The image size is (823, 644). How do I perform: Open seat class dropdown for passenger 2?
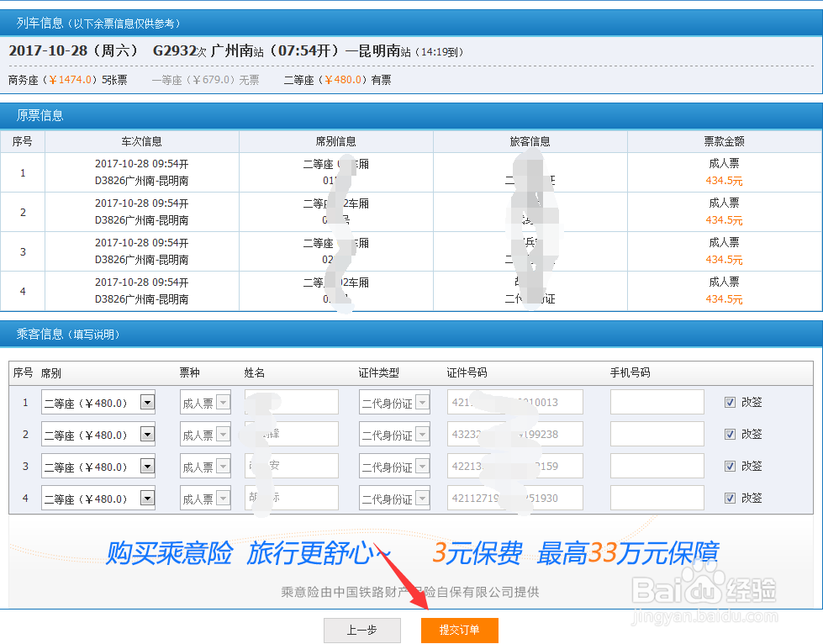point(98,435)
